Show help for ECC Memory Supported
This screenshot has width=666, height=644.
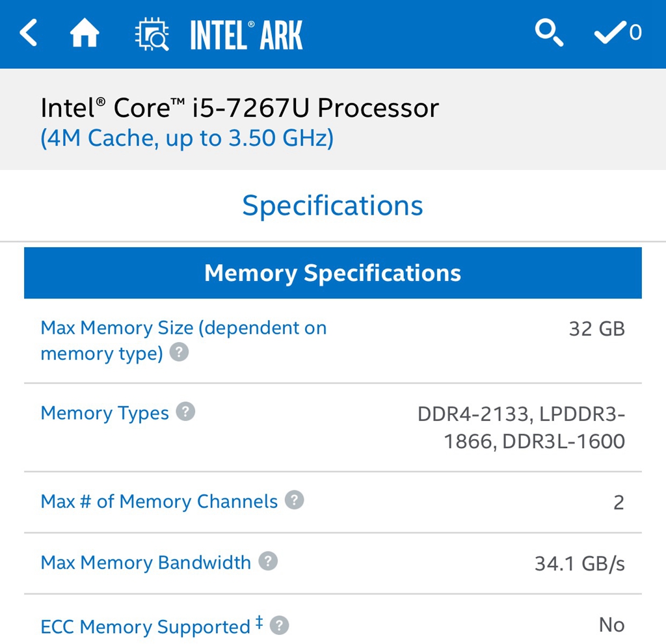pyautogui.click(x=279, y=626)
